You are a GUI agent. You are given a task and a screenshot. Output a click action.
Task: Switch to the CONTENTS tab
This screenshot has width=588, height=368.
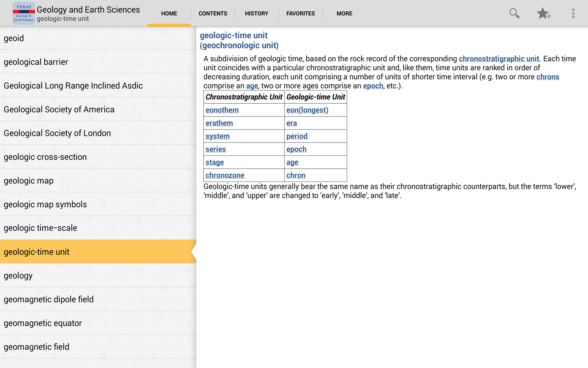click(x=213, y=13)
